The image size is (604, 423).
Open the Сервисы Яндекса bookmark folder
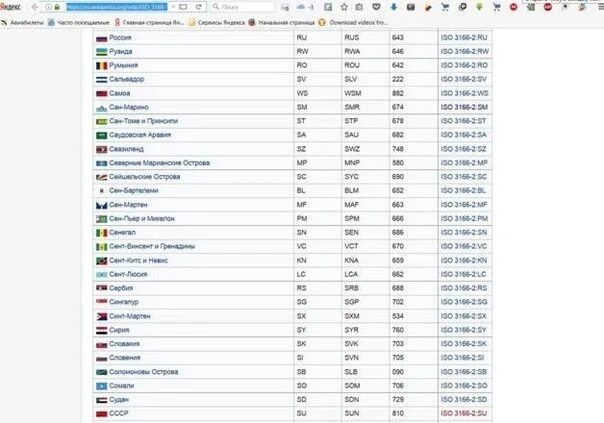(x=217, y=23)
